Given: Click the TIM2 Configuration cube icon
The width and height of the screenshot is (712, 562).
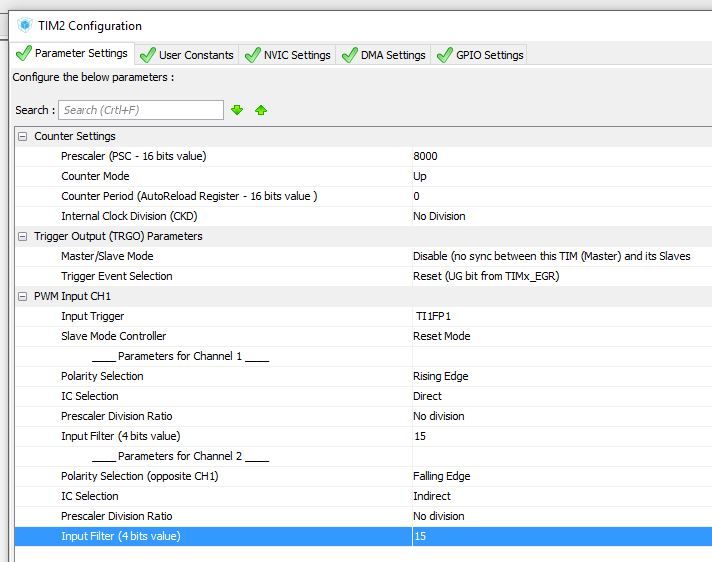Looking at the screenshot, I should pos(25,25).
